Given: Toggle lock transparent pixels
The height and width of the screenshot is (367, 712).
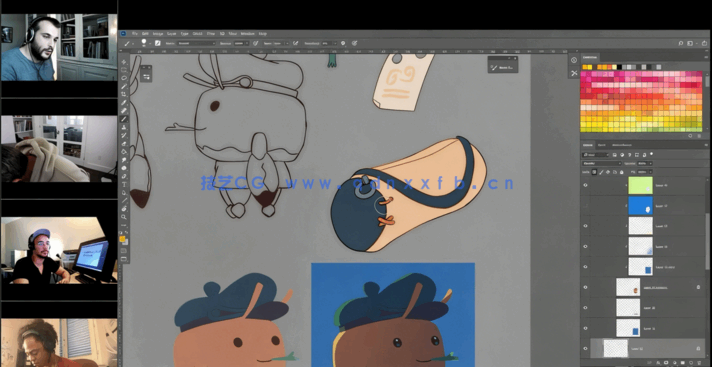Looking at the screenshot, I should coord(594,172).
